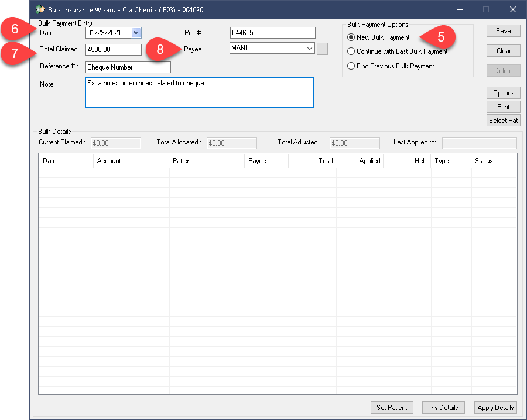The width and height of the screenshot is (527, 420).
Task: Click the Save button
Action: click(503, 31)
